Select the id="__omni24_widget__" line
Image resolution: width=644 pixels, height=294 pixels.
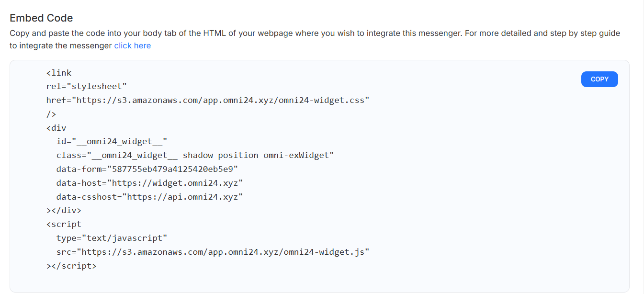click(x=112, y=142)
